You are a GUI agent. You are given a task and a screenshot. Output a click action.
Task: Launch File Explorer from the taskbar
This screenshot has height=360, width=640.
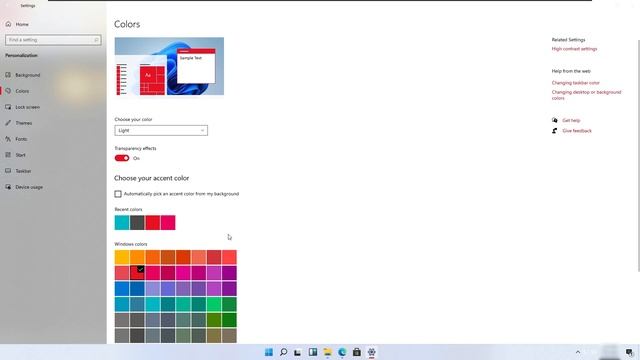pos(327,352)
